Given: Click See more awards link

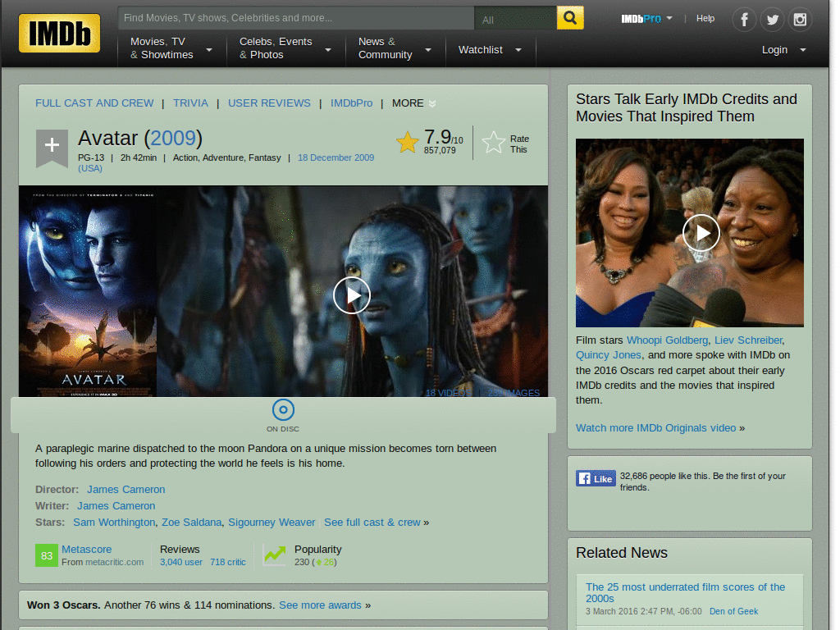Looking at the screenshot, I should [321, 605].
